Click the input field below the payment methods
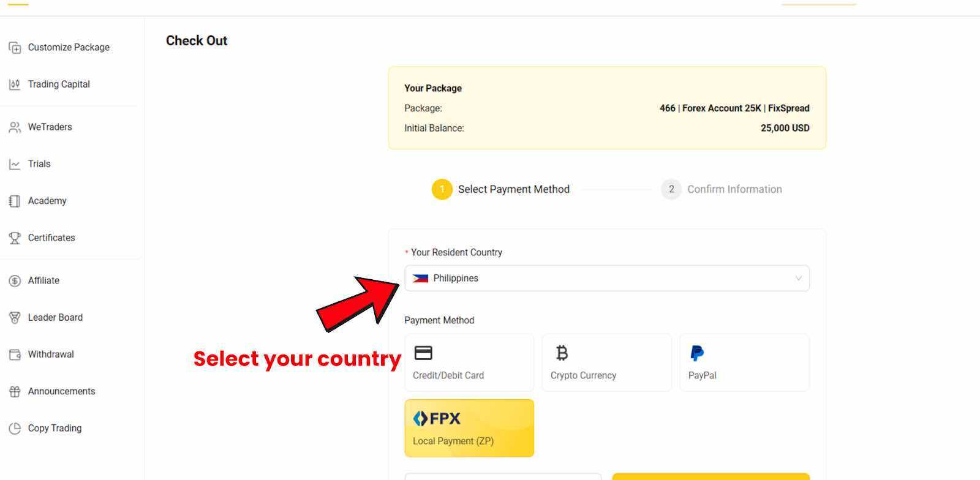This screenshot has height=480, width=980. (x=502, y=477)
